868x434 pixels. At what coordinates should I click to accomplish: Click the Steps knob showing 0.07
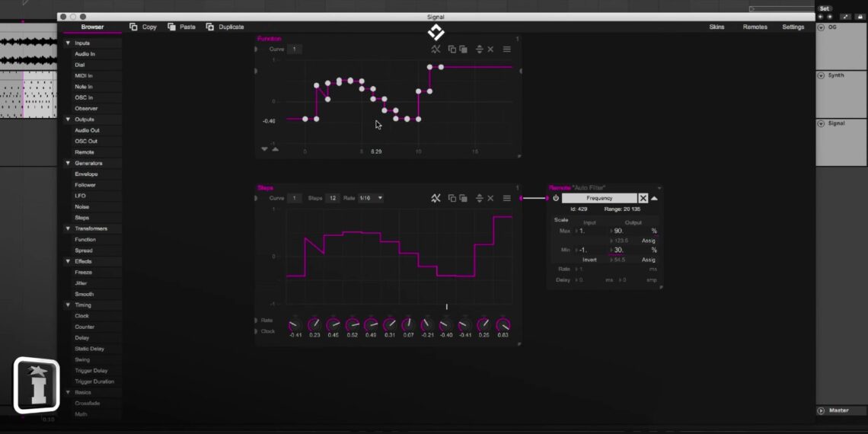409,324
